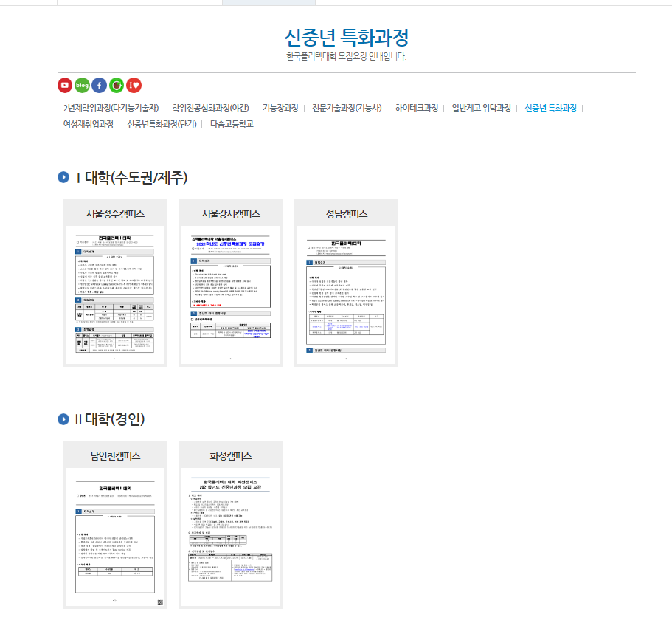Click the green circular social icon
672x623 pixels.
click(117, 86)
